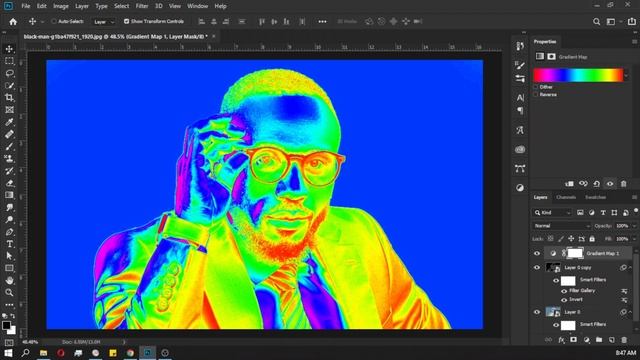
Task: Open the Opacity value dropdown
Action: tap(634, 226)
